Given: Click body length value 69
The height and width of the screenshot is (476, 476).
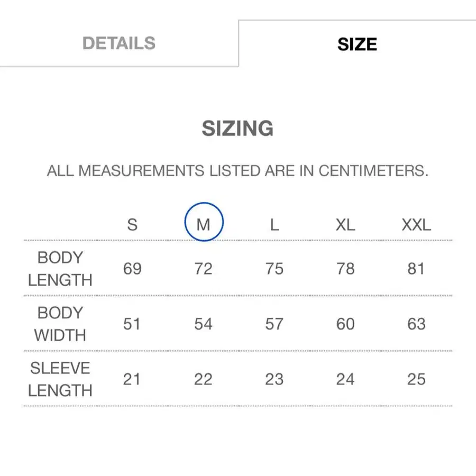Looking at the screenshot, I should [132, 269].
